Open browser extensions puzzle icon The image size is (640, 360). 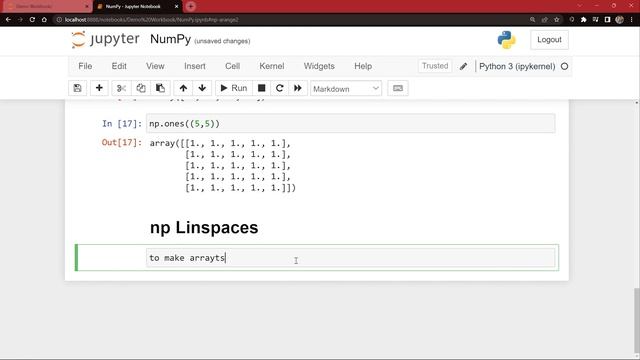[584, 20]
